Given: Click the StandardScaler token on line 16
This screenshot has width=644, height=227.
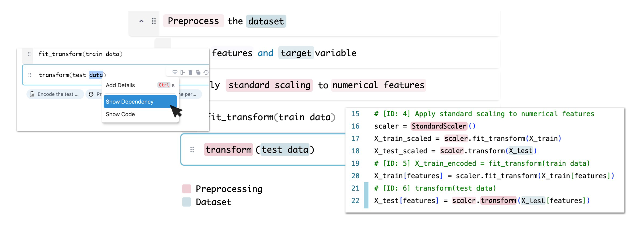Looking at the screenshot, I should [x=439, y=126].
